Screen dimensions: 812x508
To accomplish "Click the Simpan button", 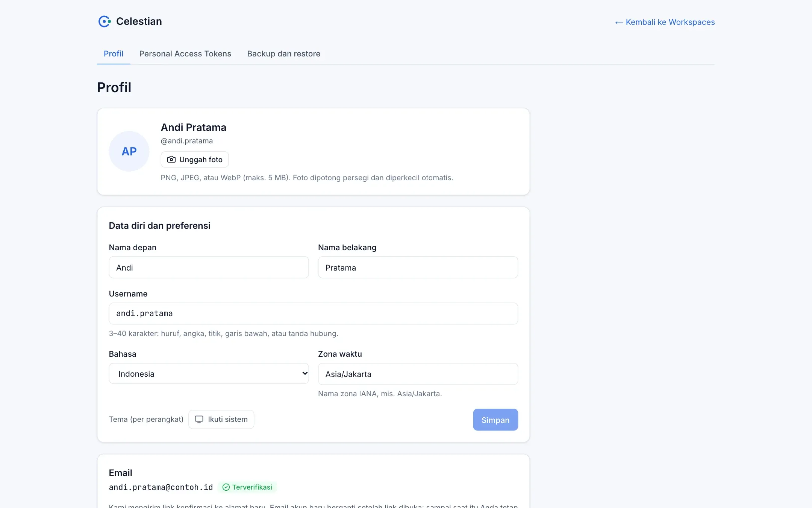I will click(495, 420).
